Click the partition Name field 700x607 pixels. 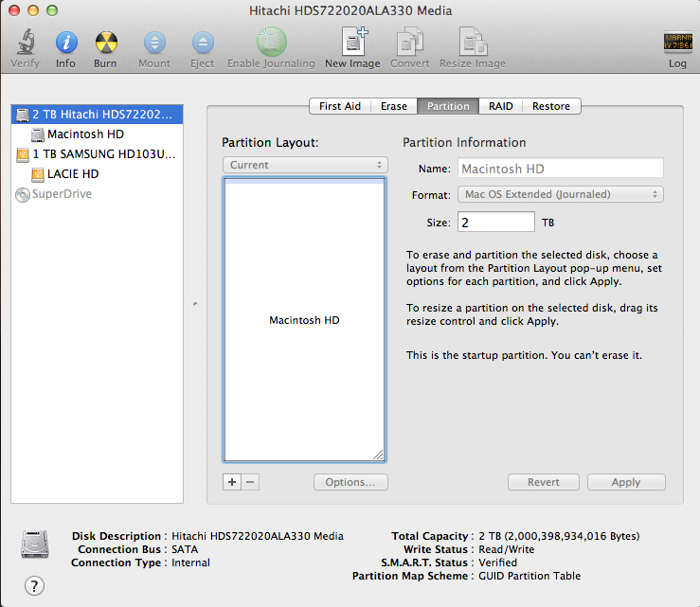(560, 169)
